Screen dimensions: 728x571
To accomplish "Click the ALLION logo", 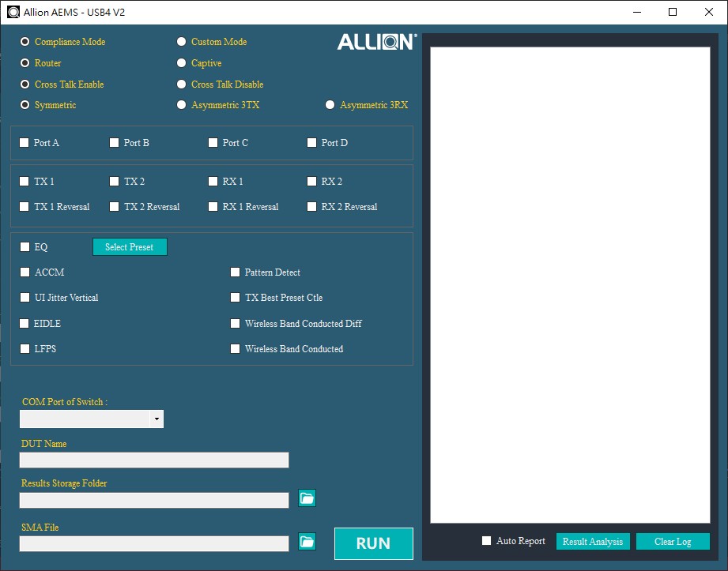I will pyautogui.click(x=377, y=42).
